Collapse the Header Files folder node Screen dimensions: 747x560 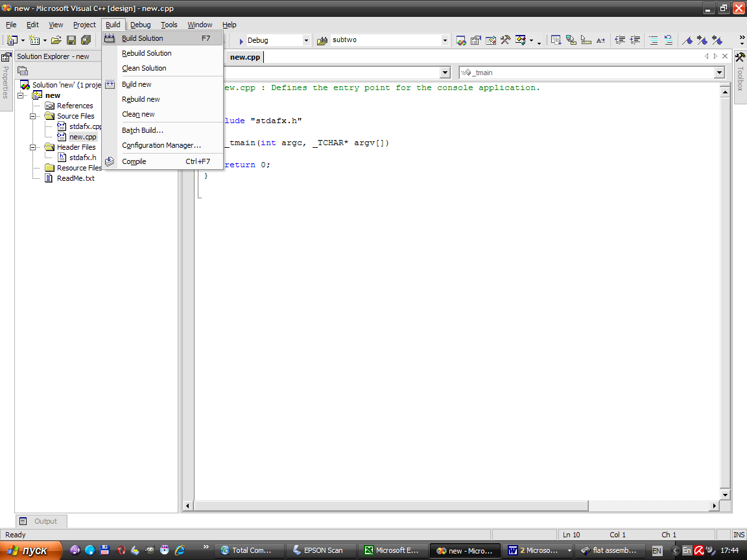click(33, 147)
